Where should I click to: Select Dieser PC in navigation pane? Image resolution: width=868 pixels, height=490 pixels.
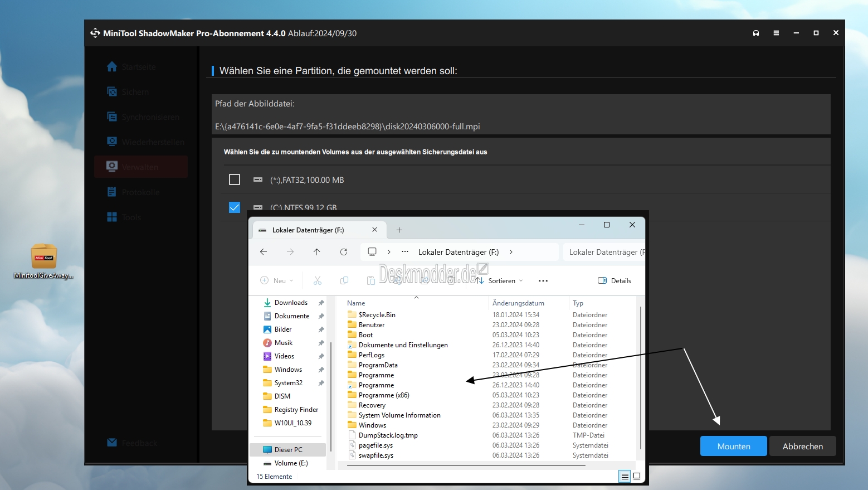coord(289,450)
